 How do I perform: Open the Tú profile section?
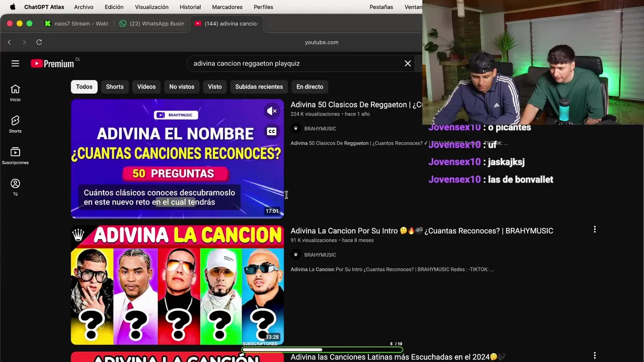point(15,187)
